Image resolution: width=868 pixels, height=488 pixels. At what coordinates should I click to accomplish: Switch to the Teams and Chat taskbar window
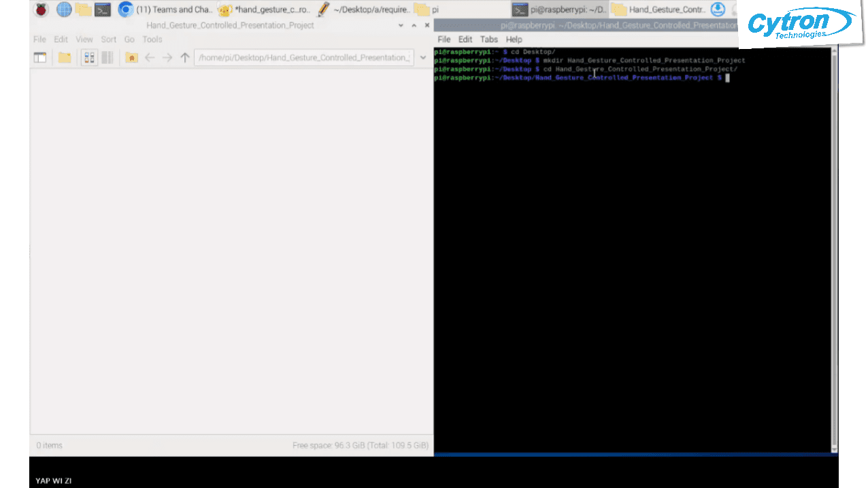click(165, 10)
